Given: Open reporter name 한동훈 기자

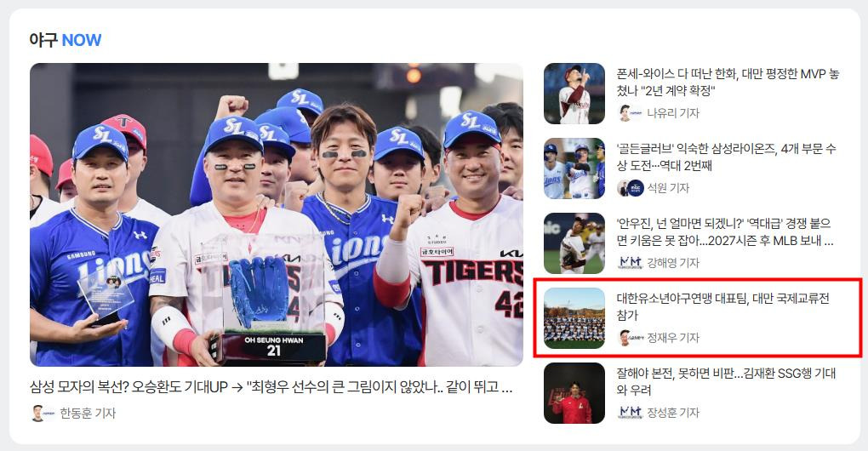Looking at the screenshot, I should [88, 413].
